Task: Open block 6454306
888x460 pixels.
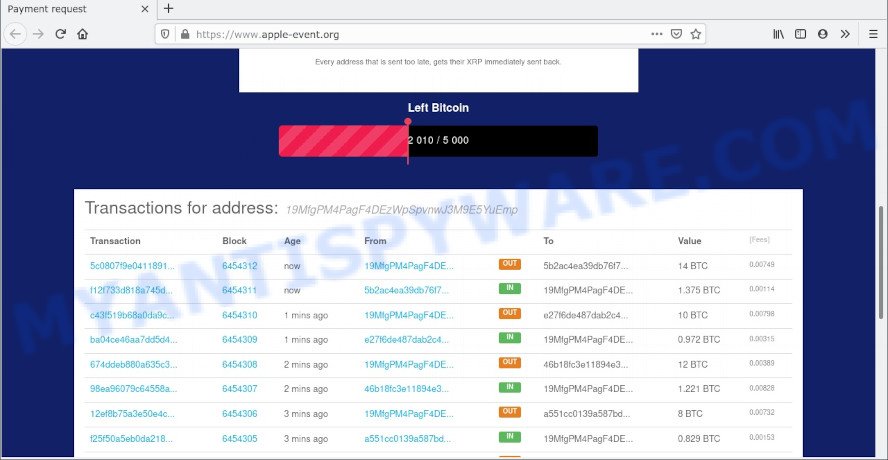Action: click(240, 414)
